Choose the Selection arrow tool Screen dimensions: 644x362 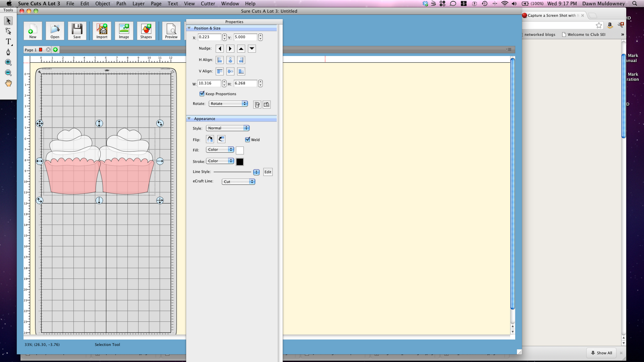(8, 21)
